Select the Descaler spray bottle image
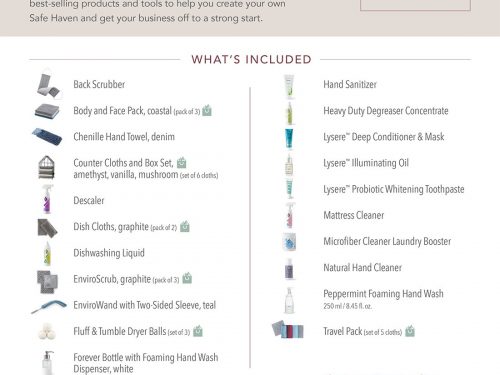Viewport: 500px width, 375px height. pos(47,199)
